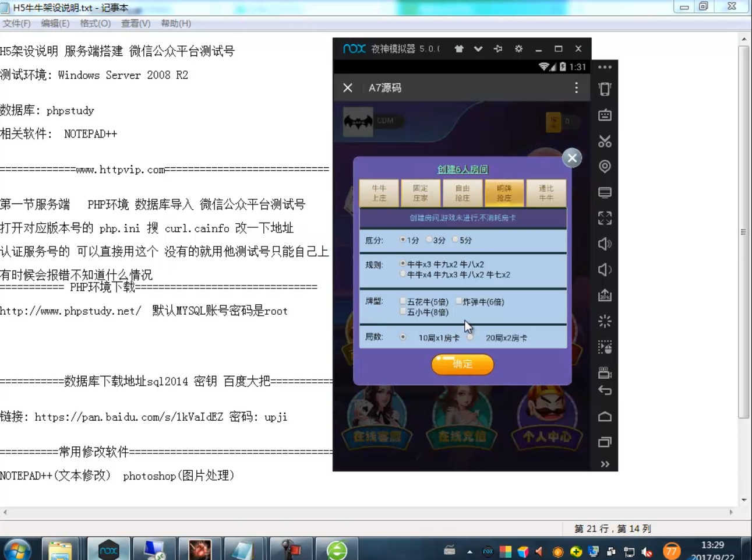
Task: Toggle Nox fullscreen mode icon
Action: click(x=605, y=218)
